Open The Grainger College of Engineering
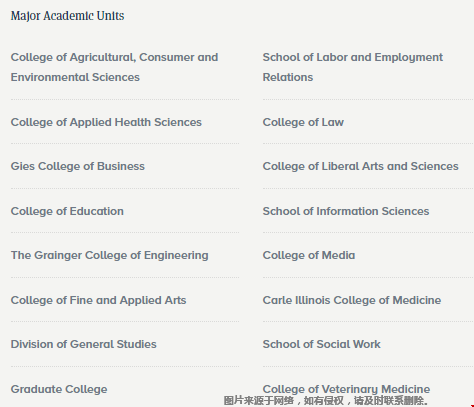 point(109,255)
